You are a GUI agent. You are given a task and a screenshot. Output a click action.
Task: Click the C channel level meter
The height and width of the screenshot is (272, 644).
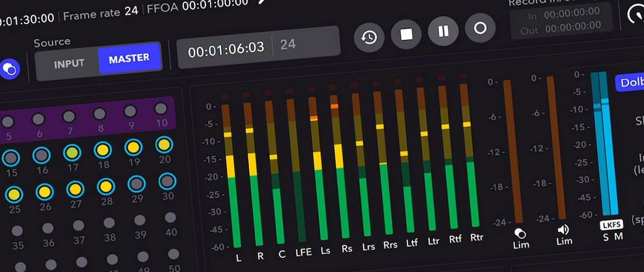(274, 172)
